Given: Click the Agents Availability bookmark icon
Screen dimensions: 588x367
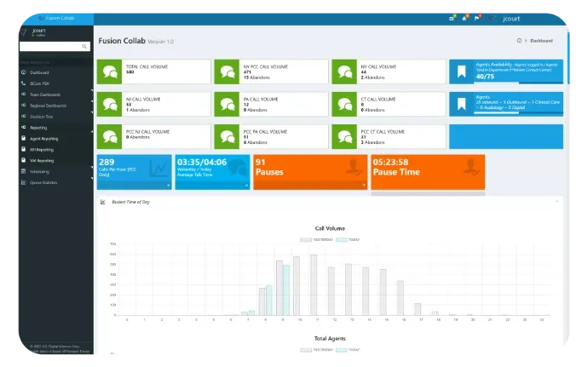Looking at the screenshot, I should (461, 72).
